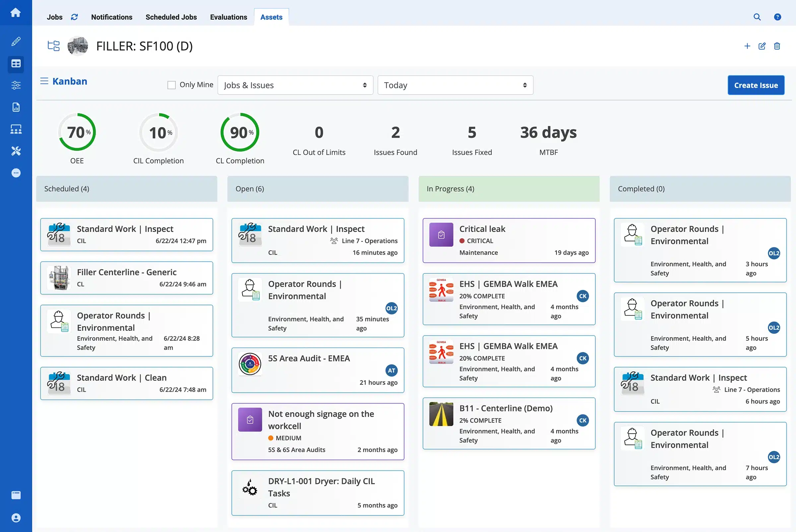Click the 2 Issues Found metric

point(395,140)
